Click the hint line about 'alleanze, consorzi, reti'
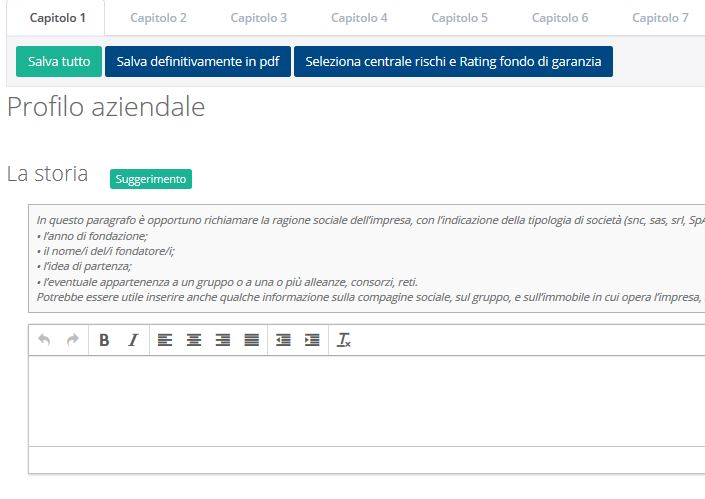Image resolution: width=705 pixels, height=499 pixels. 228,282
